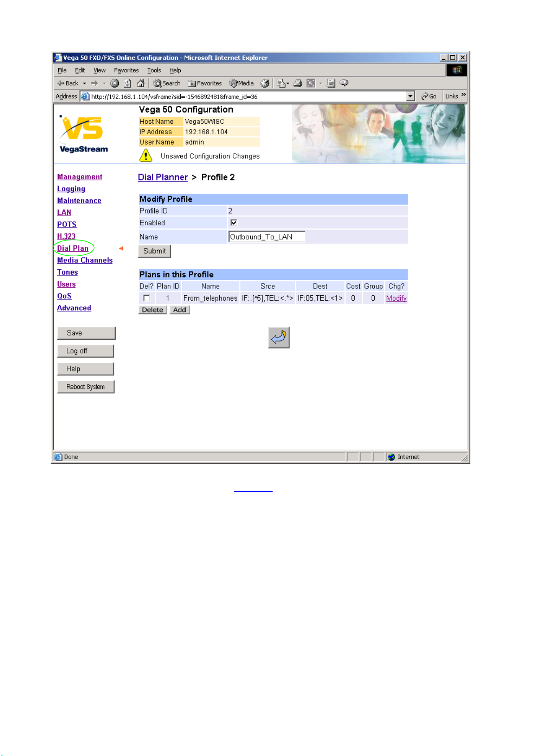Open the H.323 sidebar link
Image resolution: width=534 pixels, height=756 pixels.
[66, 236]
